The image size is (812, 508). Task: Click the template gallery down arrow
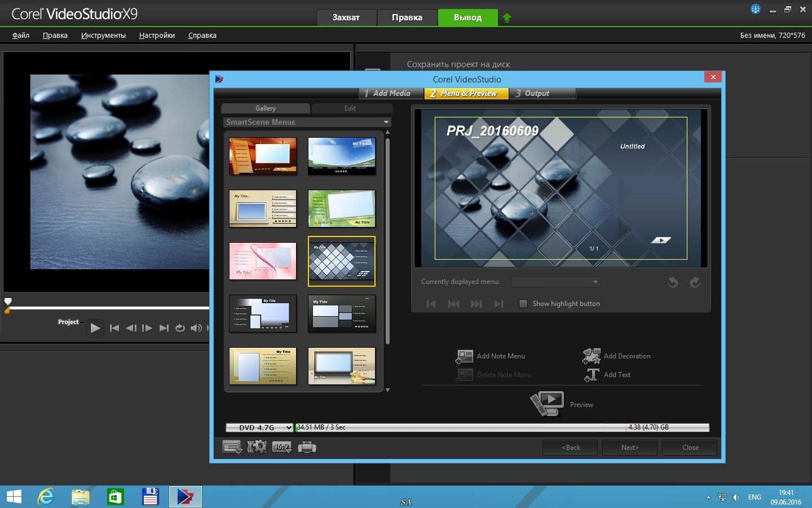[x=387, y=390]
